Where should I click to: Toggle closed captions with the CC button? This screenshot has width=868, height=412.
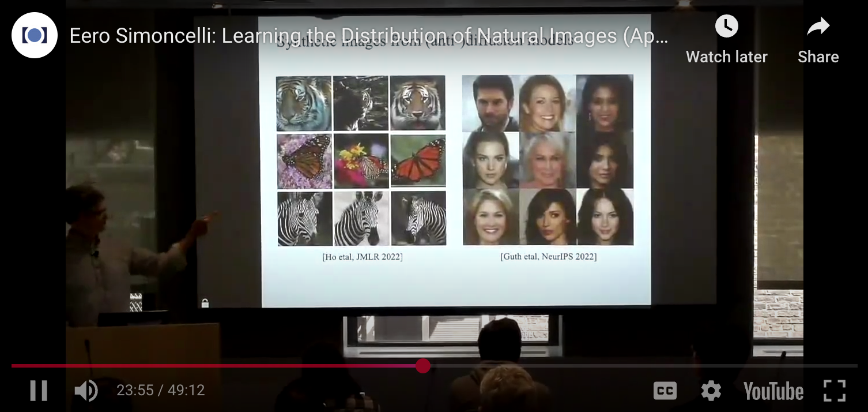click(665, 391)
